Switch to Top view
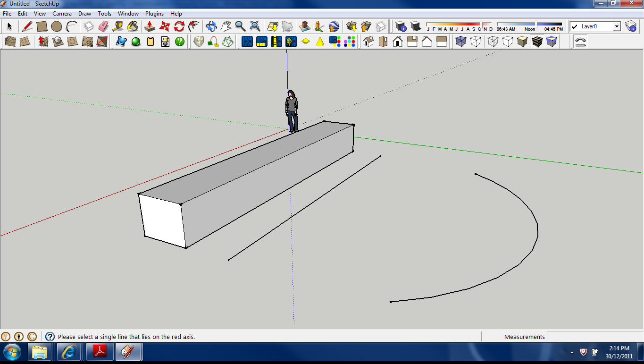This screenshot has width=644, height=364. 383,42
